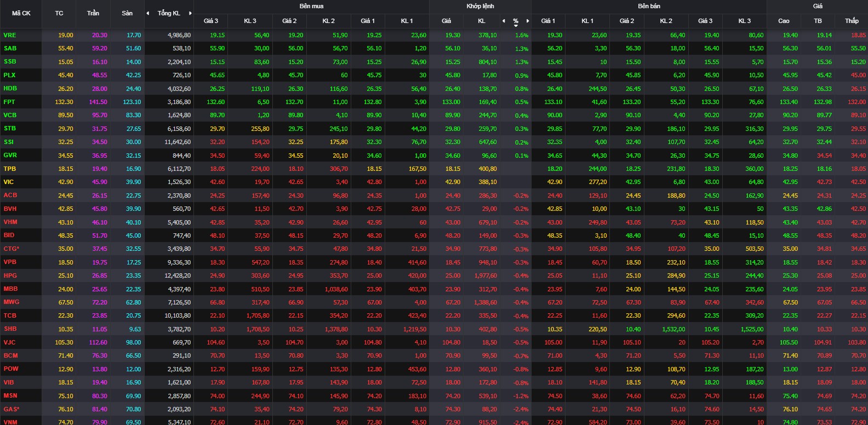This screenshot has height=425, width=868.
Task: Click the Giá group header at far right
Action: tap(818, 6)
